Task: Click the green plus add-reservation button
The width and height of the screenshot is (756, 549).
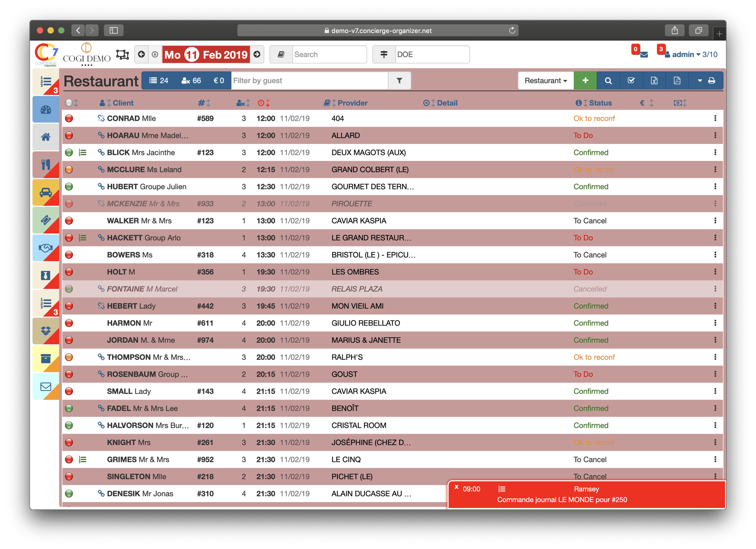Action: 585,80
